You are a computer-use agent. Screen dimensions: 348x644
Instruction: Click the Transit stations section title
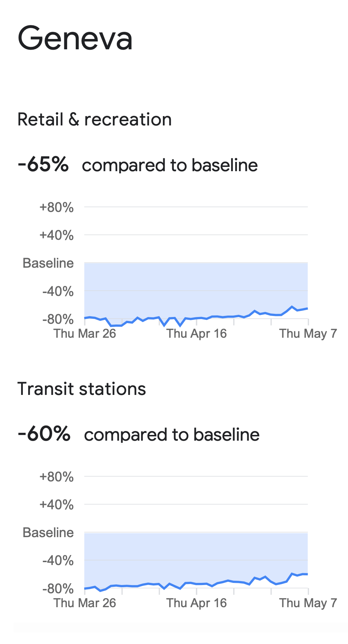[x=82, y=389]
